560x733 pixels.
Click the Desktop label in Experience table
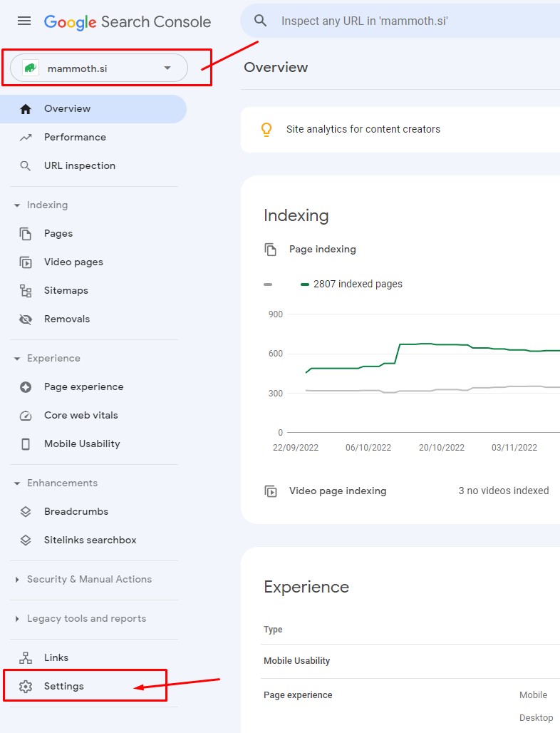pyautogui.click(x=536, y=717)
